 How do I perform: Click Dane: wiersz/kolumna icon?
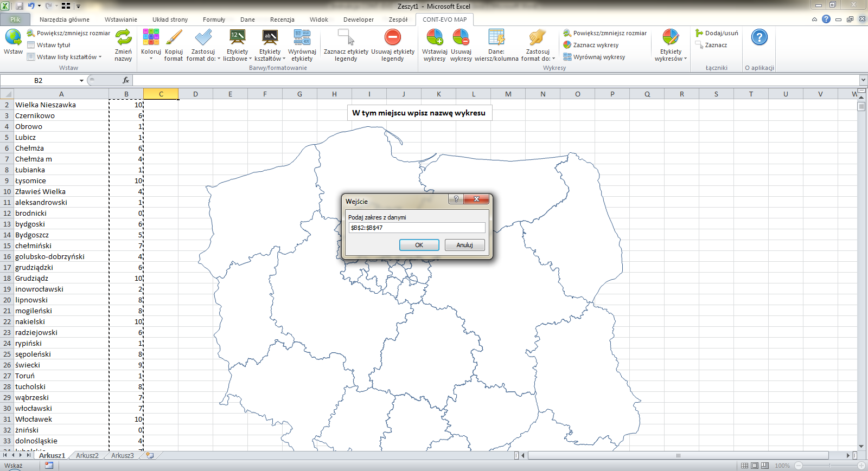[496, 38]
